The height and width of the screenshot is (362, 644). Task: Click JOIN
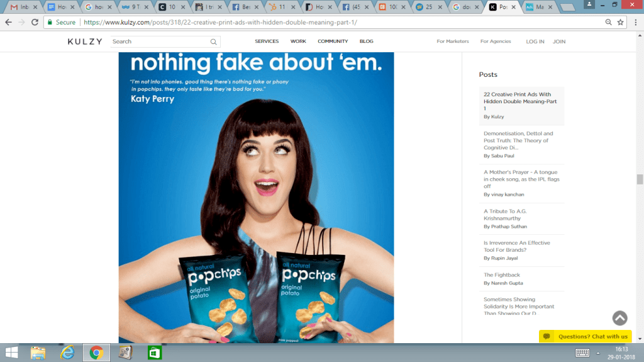click(559, 42)
